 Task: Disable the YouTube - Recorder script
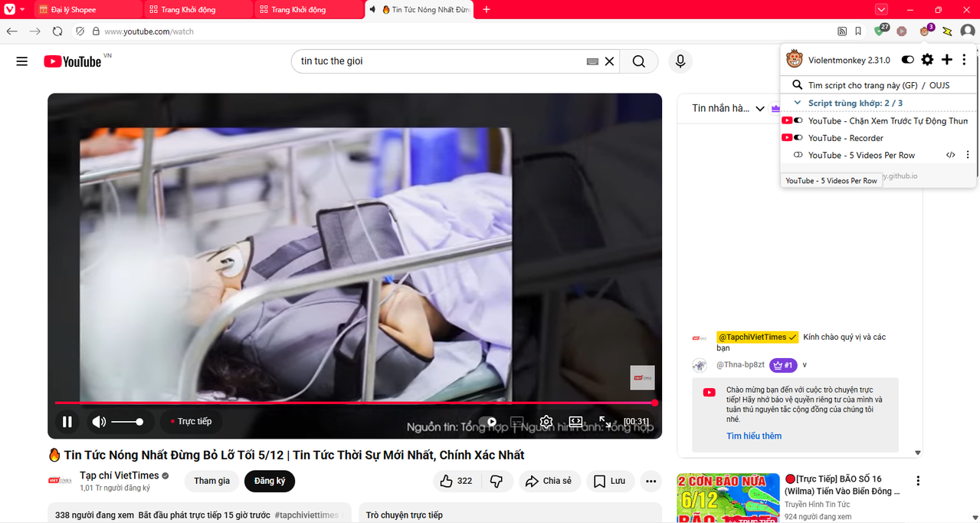798,138
